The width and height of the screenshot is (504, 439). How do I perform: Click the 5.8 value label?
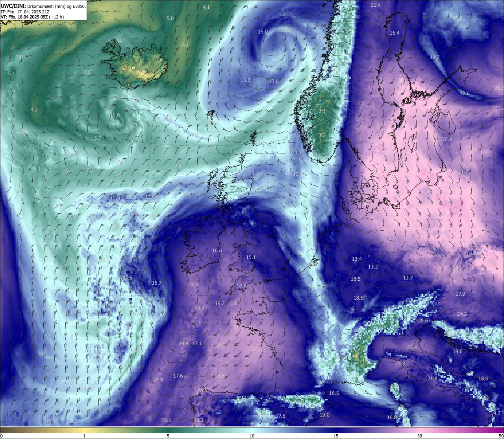pos(170,19)
